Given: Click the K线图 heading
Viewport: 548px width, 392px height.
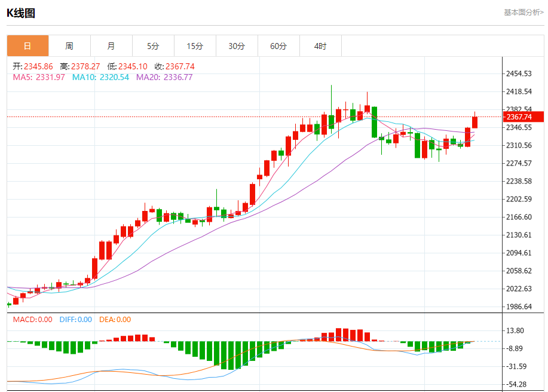Looking at the screenshot, I should click(x=21, y=13).
